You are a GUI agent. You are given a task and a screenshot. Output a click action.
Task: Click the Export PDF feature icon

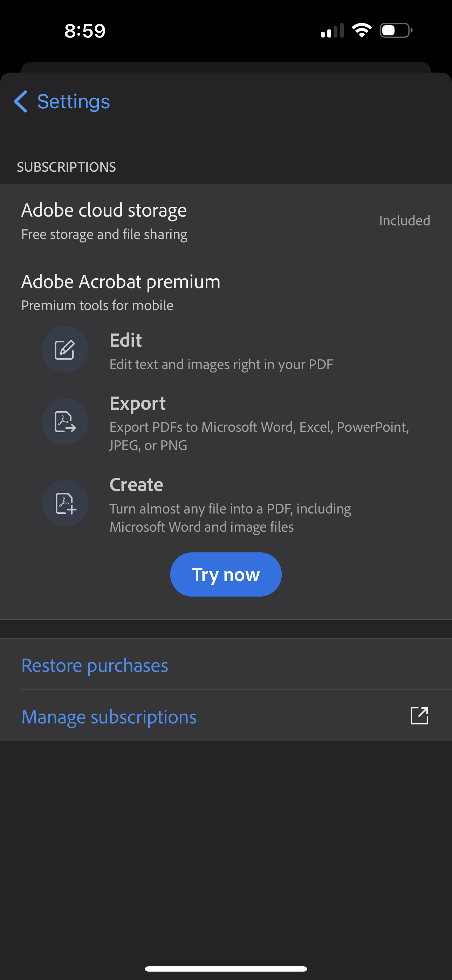click(65, 421)
